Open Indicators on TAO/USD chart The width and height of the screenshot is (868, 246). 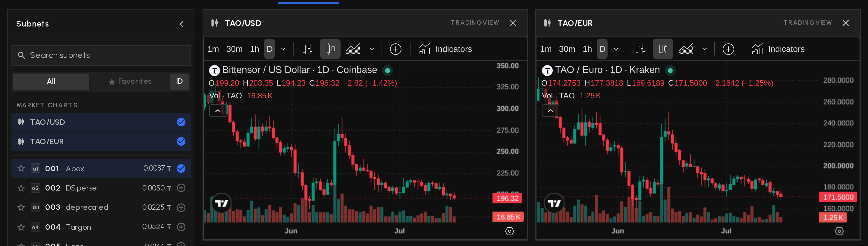[x=445, y=49]
